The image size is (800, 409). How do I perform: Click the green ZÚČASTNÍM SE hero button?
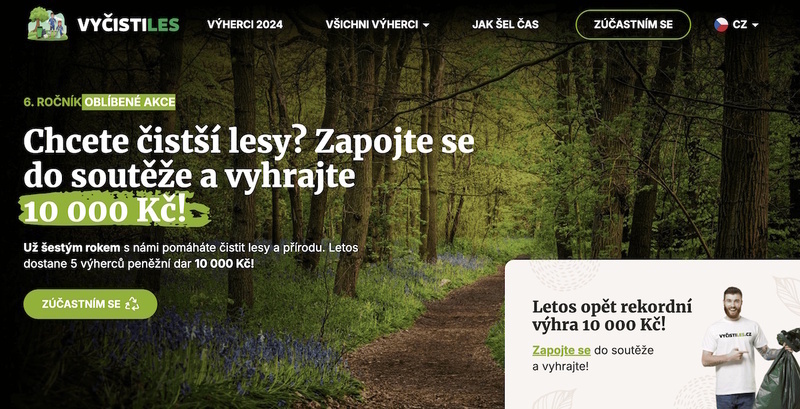pos(90,304)
